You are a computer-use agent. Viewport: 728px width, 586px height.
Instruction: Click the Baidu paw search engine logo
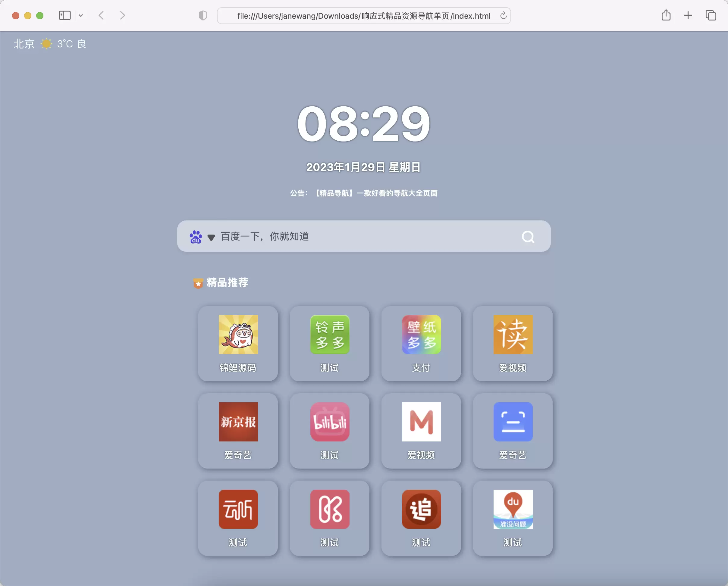[x=196, y=237]
